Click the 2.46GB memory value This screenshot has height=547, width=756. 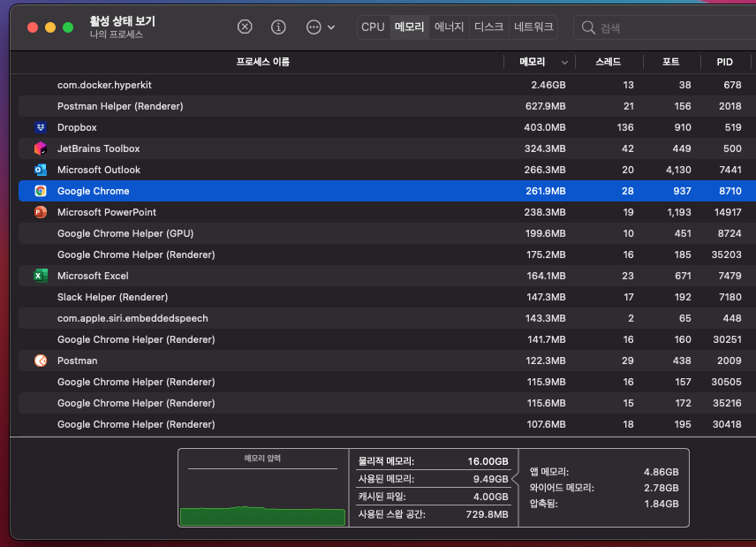pos(548,85)
